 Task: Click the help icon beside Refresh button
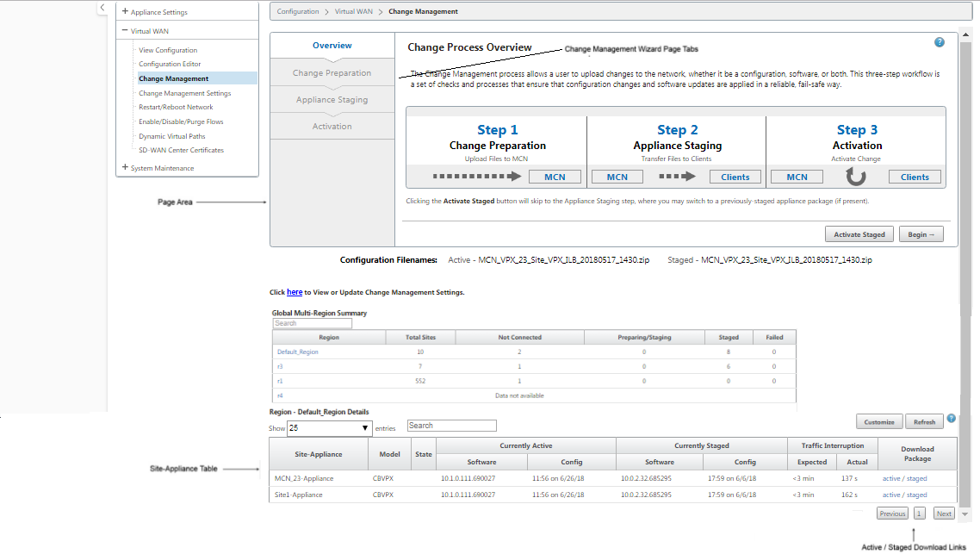point(951,419)
